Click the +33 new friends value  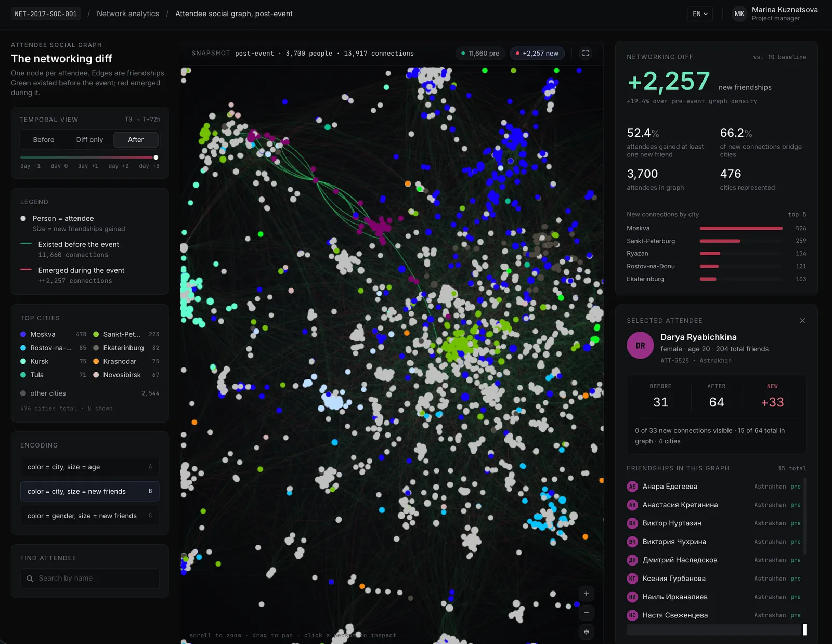tap(772, 402)
